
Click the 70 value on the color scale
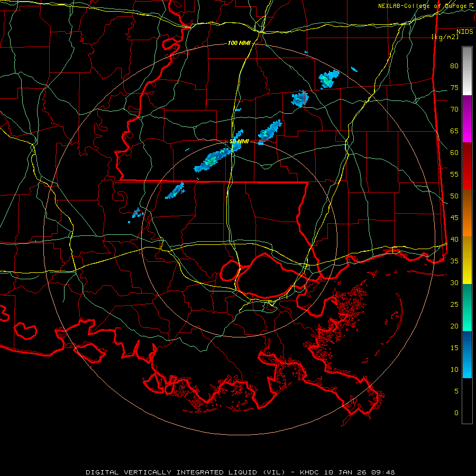pyautogui.click(x=454, y=109)
